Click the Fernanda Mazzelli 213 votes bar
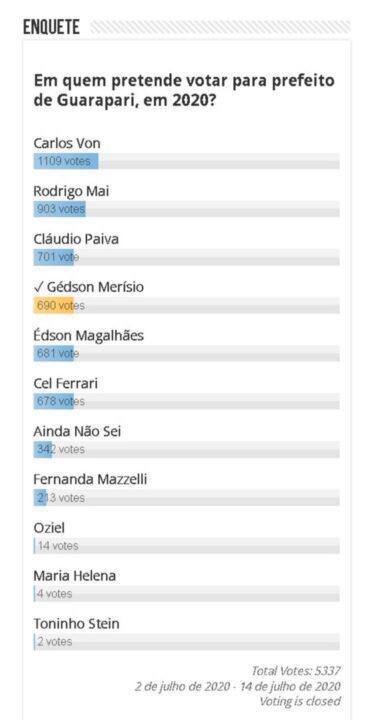 coord(186,498)
